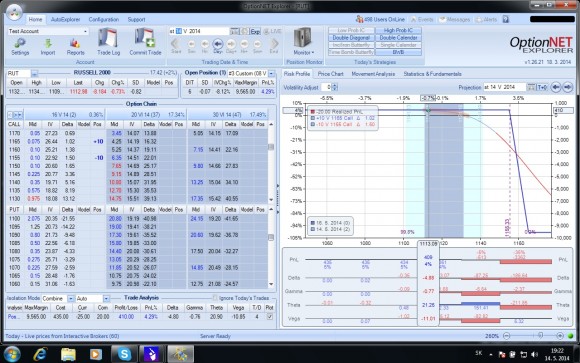Switch to the AutoExplorer ribbon tab
The height and width of the screenshot is (363, 580).
coord(65,19)
